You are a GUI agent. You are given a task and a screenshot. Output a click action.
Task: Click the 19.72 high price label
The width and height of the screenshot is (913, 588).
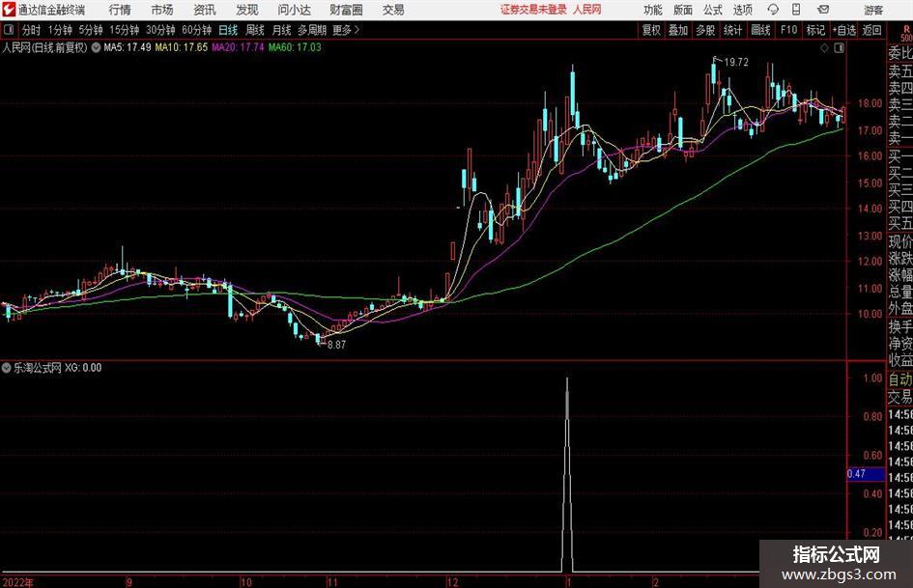click(x=736, y=63)
